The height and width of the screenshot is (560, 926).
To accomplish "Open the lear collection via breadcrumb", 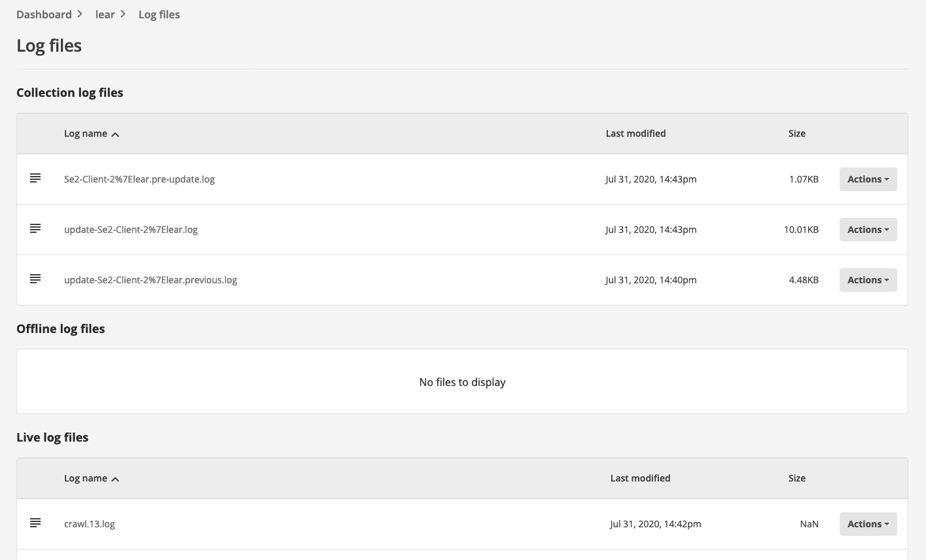I will 105,14.
